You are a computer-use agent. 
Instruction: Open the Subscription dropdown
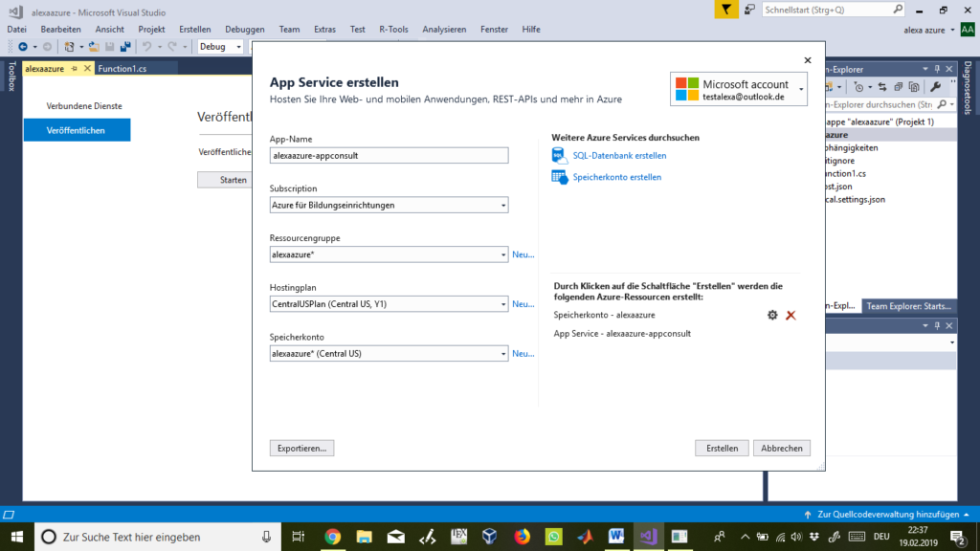pyautogui.click(x=503, y=205)
